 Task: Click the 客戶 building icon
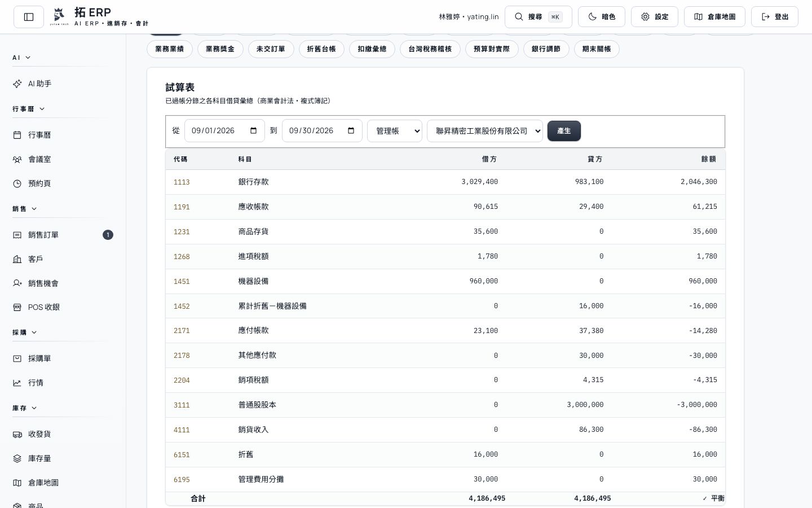[17, 259]
